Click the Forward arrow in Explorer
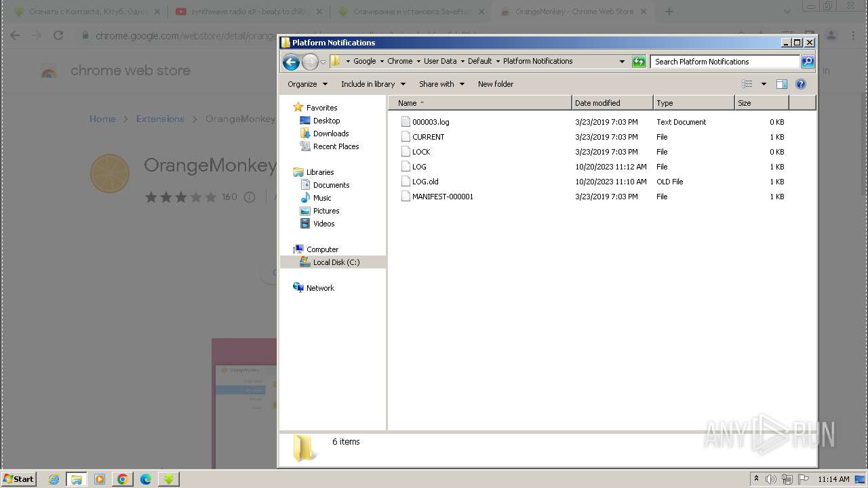The image size is (868, 488). pyautogui.click(x=310, y=62)
